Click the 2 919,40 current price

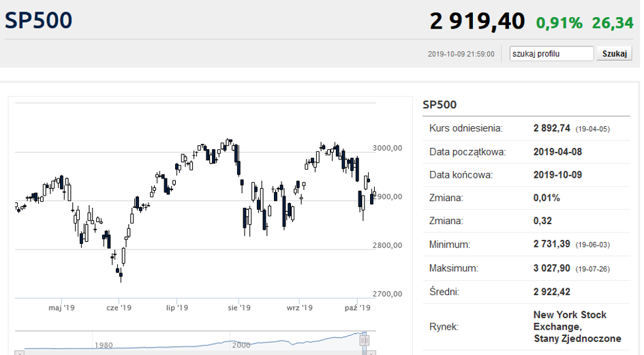[x=477, y=21]
